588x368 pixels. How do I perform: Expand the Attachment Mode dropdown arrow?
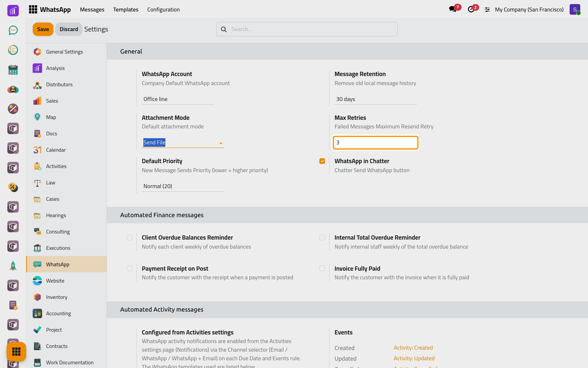221,143
